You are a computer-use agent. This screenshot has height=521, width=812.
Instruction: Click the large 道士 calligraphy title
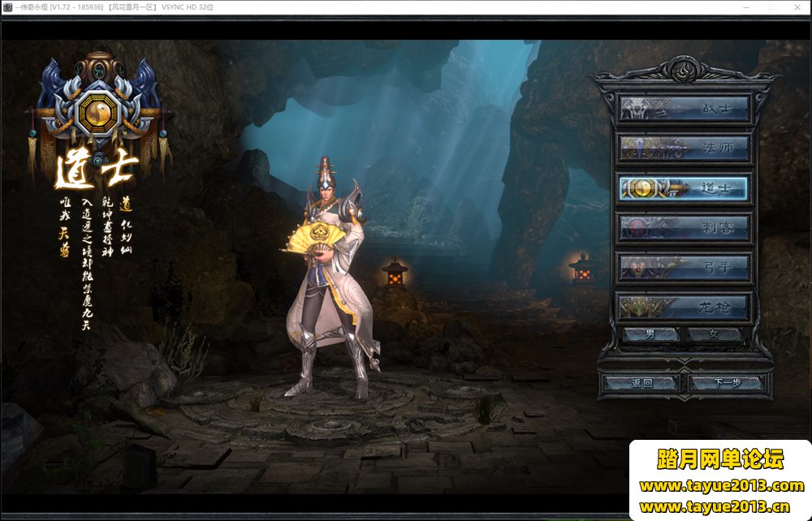tap(97, 169)
